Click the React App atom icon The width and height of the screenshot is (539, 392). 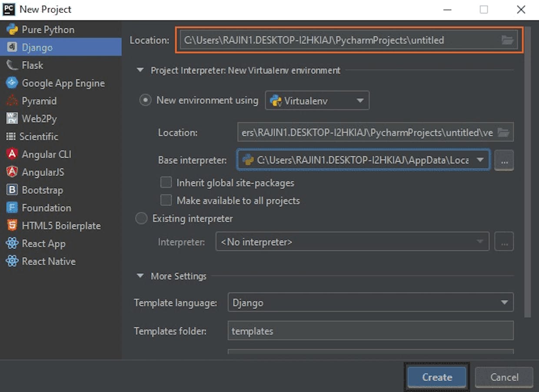pos(12,243)
